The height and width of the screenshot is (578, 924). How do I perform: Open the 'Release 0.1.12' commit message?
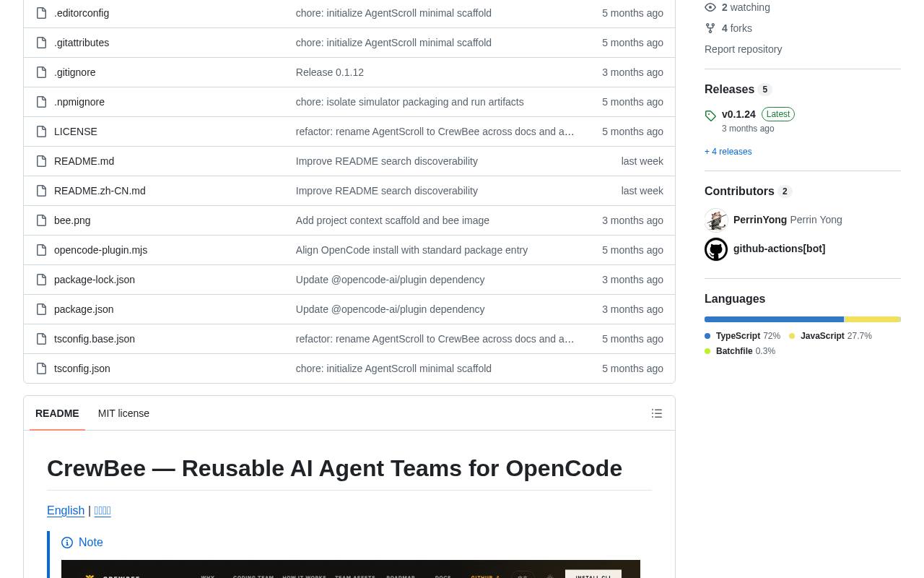pos(330,72)
